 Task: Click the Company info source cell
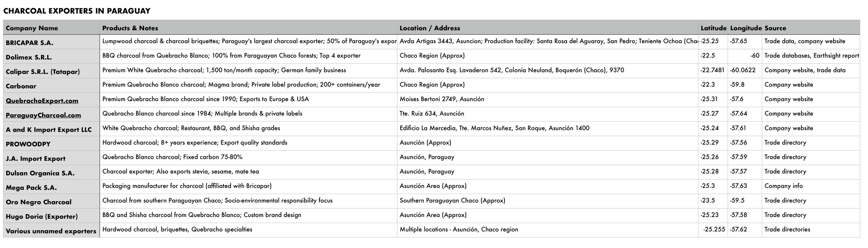811,186
